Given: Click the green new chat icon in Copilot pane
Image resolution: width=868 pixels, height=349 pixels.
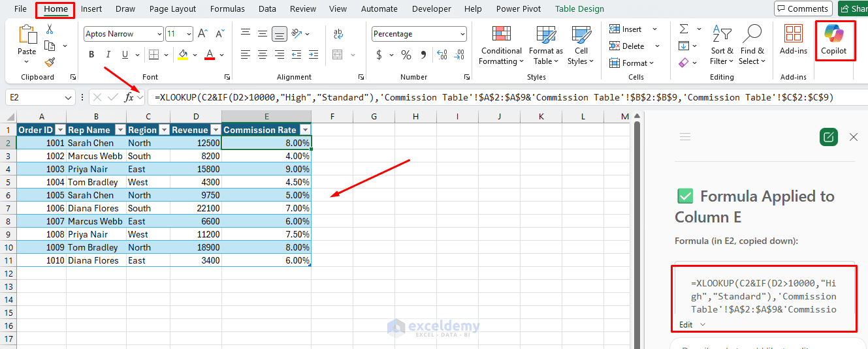Looking at the screenshot, I should 828,137.
